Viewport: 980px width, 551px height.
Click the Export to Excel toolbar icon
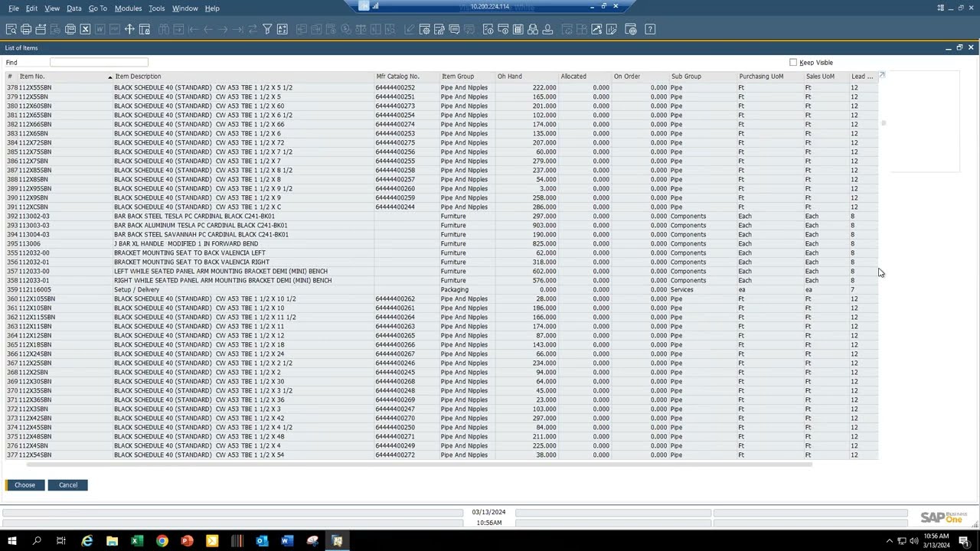pyautogui.click(x=85, y=29)
